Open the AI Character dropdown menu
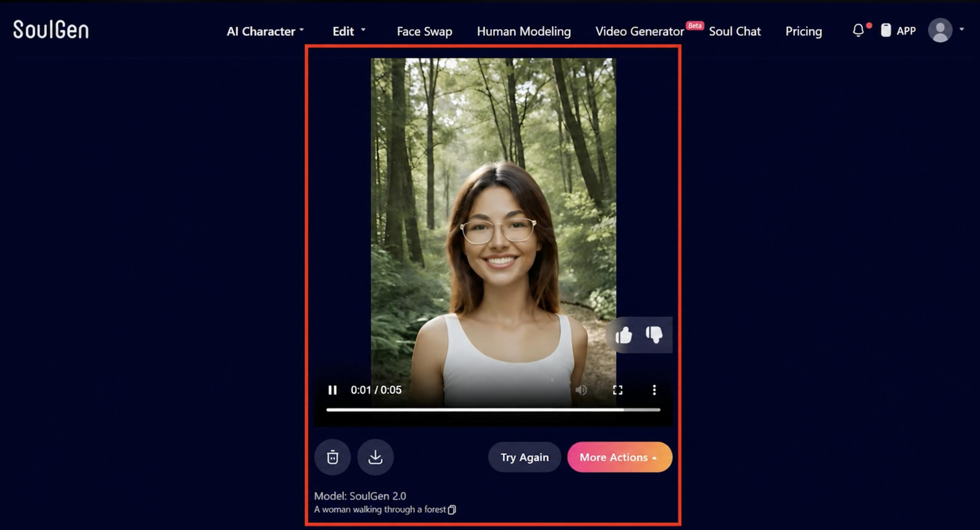The image size is (980, 530). [265, 31]
